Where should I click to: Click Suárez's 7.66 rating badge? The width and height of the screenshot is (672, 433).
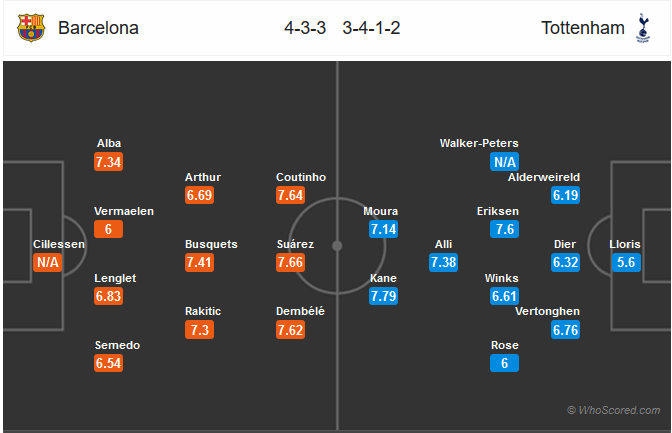coord(291,262)
